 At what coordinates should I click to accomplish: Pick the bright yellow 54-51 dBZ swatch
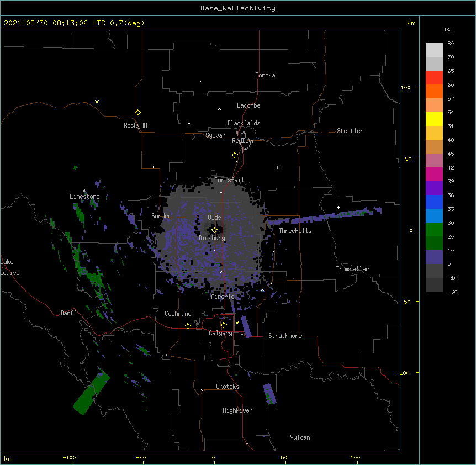pos(434,119)
